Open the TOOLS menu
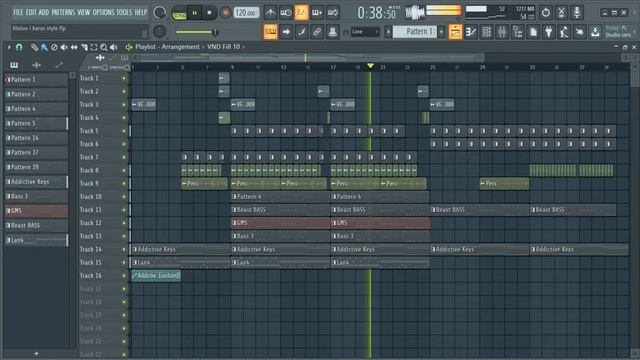The height and width of the screenshot is (360, 640). click(x=124, y=12)
